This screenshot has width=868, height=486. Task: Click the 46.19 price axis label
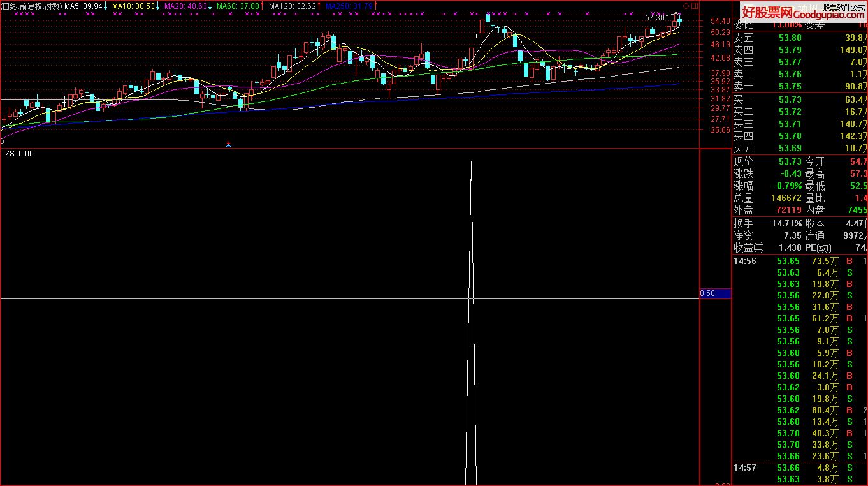tap(721, 45)
